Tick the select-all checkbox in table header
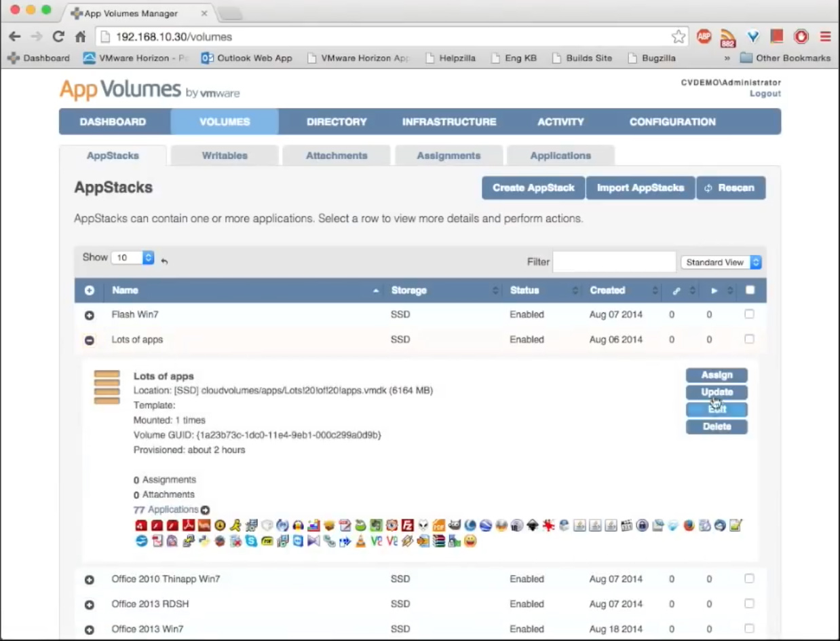The image size is (840, 641). click(x=750, y=290)
